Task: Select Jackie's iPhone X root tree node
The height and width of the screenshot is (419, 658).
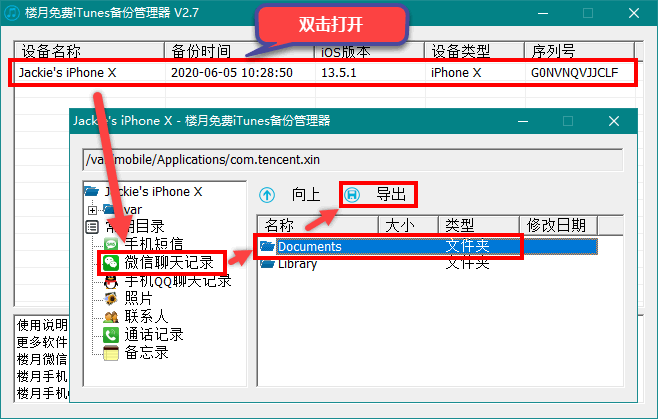Action: pos(153,192)
